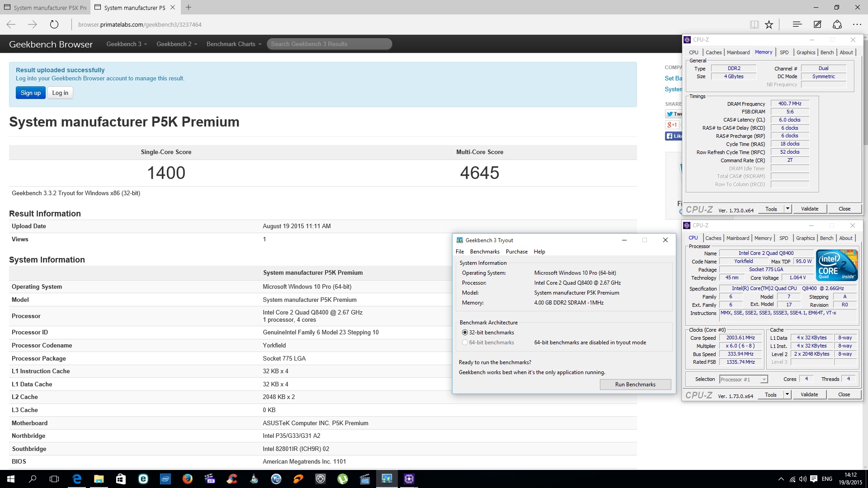Image resolution: width=868 pixels, height=488 pixels.
Task: Switch to Geekbench taskbar icon
Action: (x=387, y=479)
